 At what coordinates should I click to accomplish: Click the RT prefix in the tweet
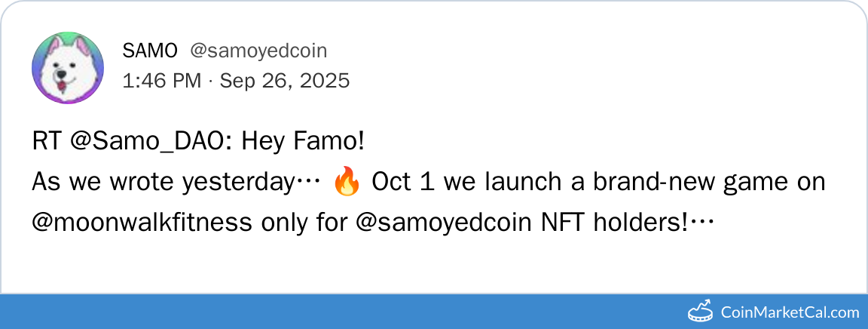tap(47, 141)
